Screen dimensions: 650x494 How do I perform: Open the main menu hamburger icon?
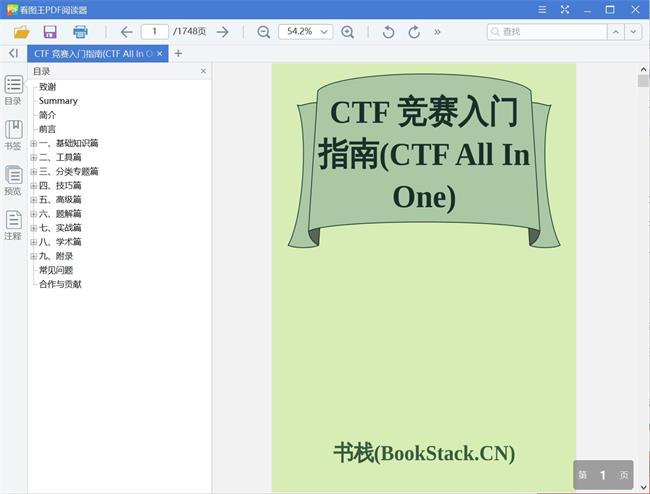pyautogui.click(x=542, y=10)
